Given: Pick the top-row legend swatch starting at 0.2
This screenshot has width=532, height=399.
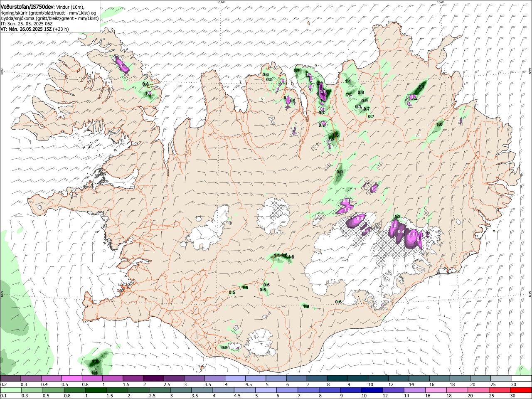Looking at the screenshot, I should 10,378.
